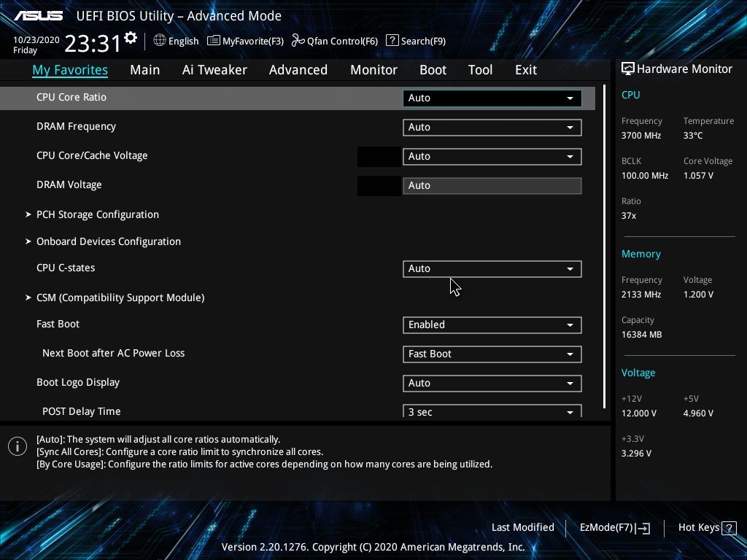Click the globe language icon
747x560 pixels.
point(160,41)
